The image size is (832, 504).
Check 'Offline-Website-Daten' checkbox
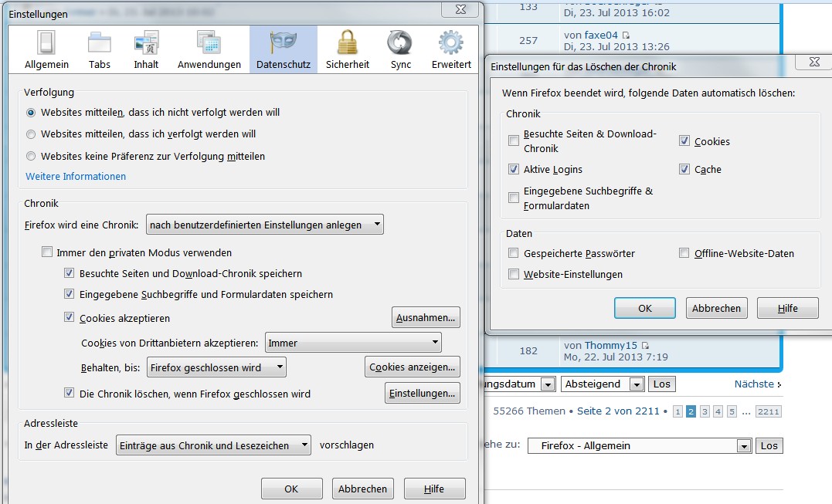pos(684,253)
